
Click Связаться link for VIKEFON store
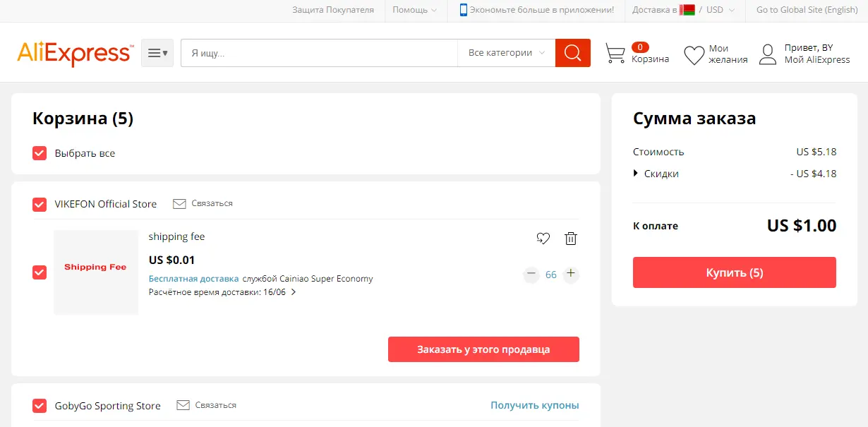point(212,203)
